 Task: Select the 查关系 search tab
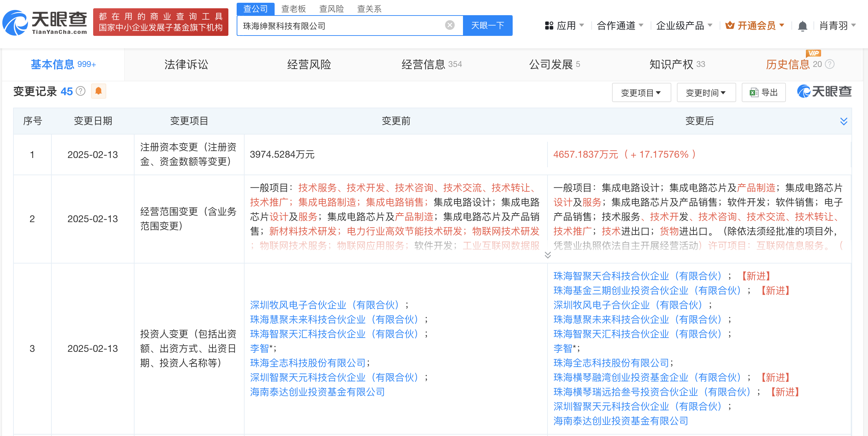(x=369, y=9)
